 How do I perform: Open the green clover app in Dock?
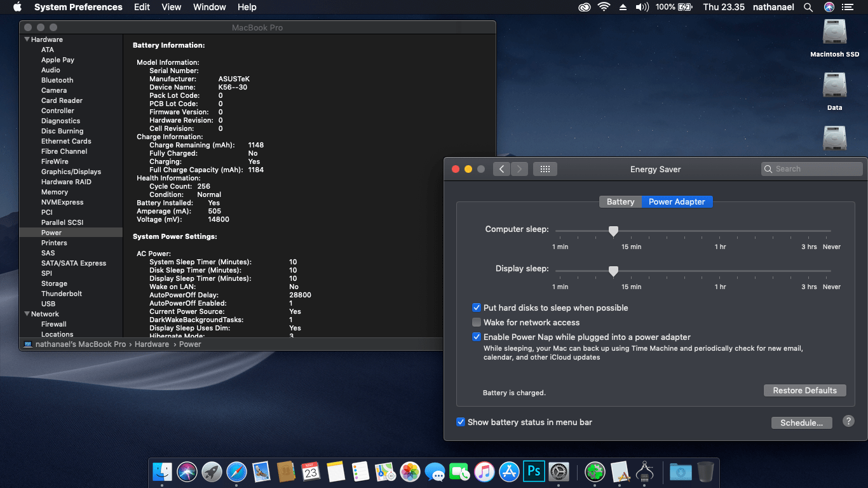595,471
